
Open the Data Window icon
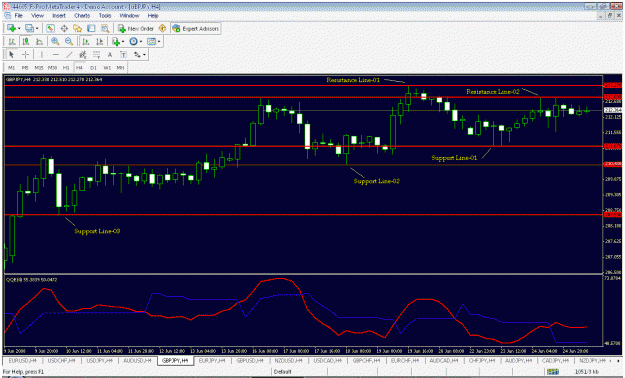pos(64,28)
